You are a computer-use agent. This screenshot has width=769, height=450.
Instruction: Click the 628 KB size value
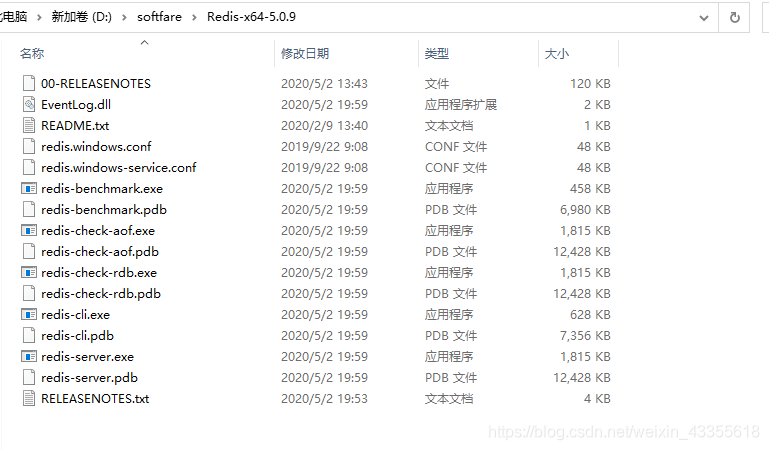click(x=590, y=315)
